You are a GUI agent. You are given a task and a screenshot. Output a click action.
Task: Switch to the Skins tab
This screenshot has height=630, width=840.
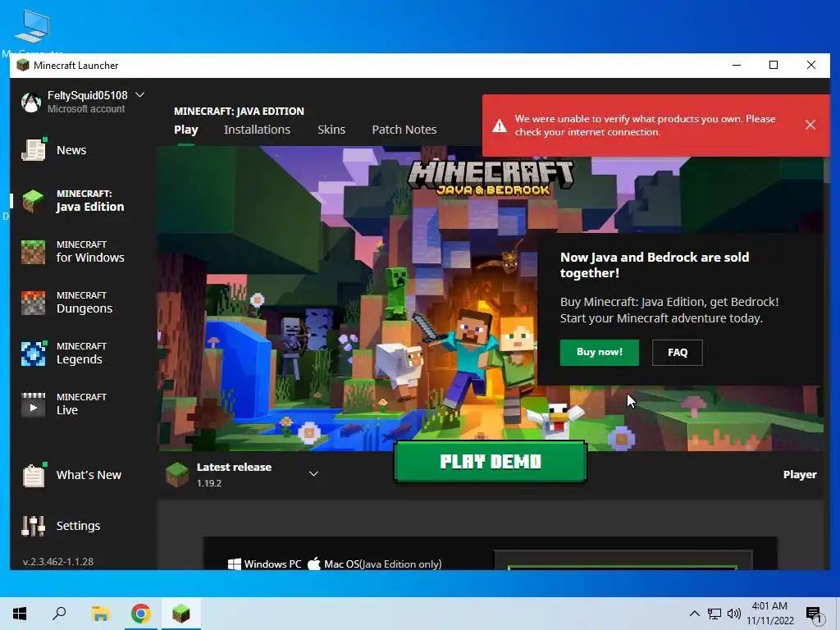pos(331,130)
